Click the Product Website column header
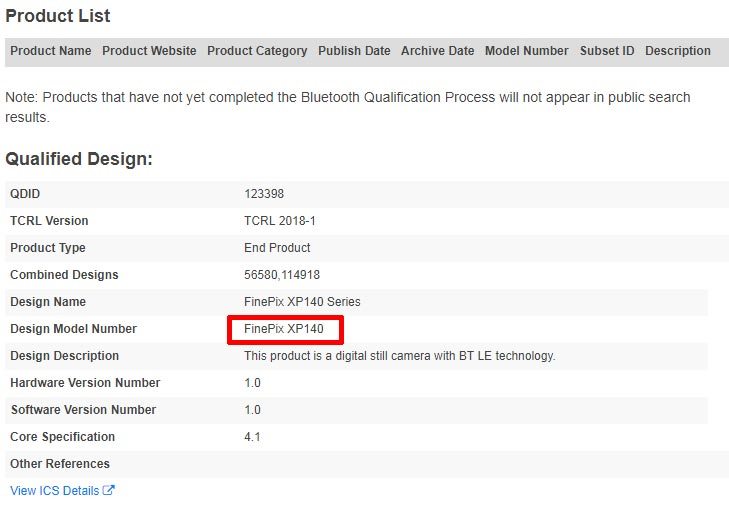This screenshot has height=510, width=729. [x=149, y=51]
